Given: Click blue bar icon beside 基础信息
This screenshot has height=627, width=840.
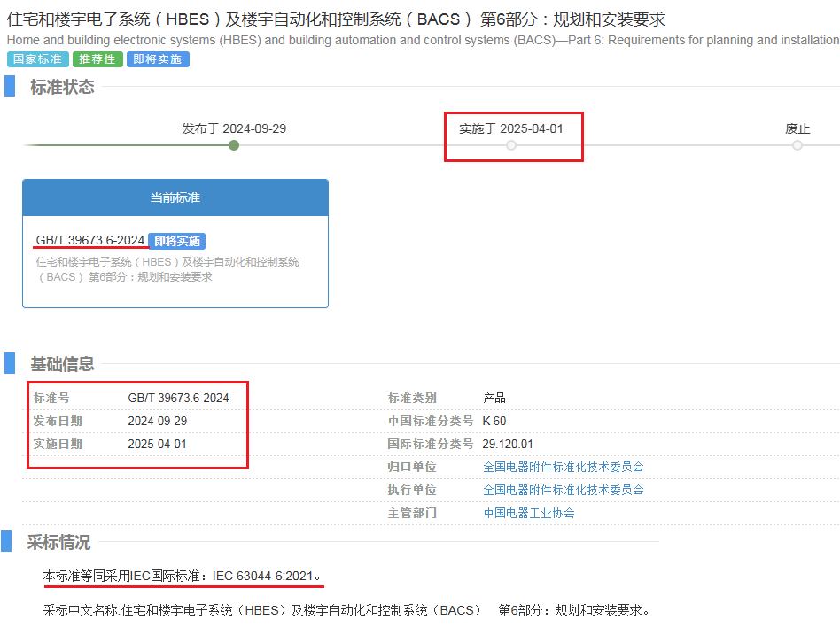Looking at the screenshot, I should point(10,363).
